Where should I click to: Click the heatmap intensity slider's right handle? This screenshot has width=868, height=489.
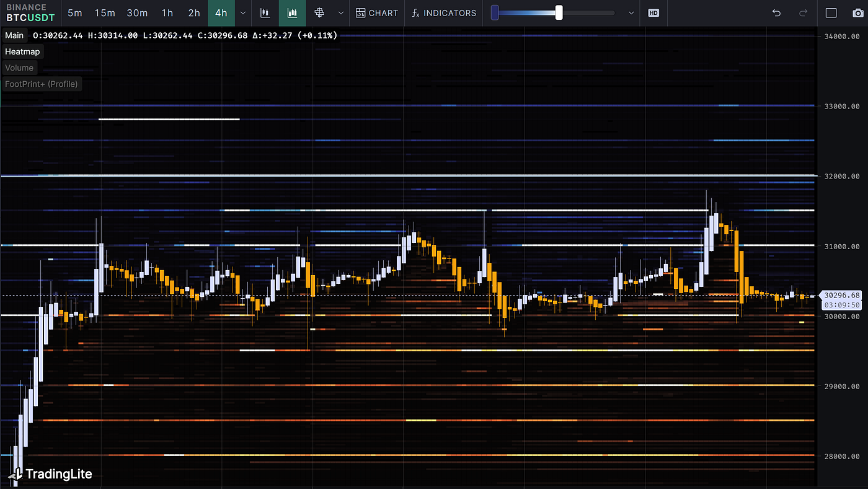[559, 12]
